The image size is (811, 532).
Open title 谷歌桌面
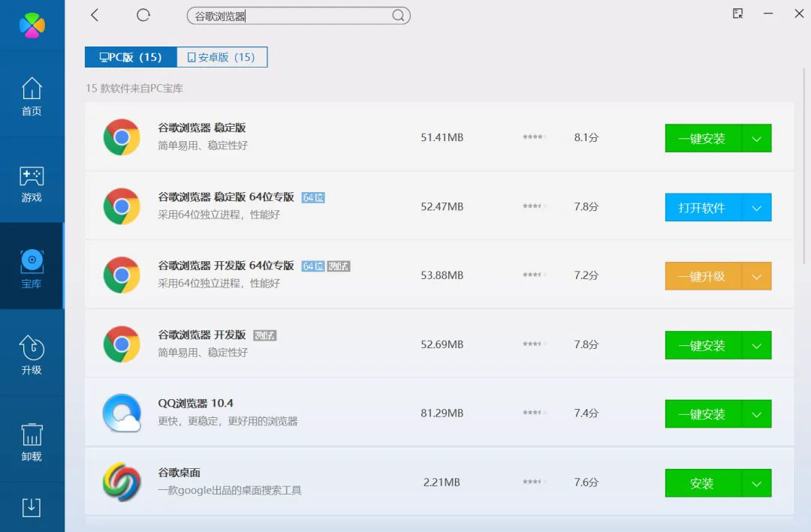point(179,473)
